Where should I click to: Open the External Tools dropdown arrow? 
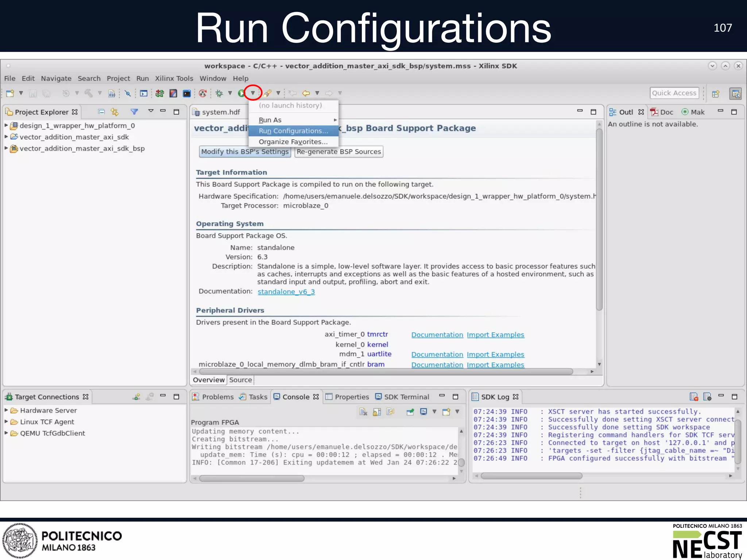[278, 93]
